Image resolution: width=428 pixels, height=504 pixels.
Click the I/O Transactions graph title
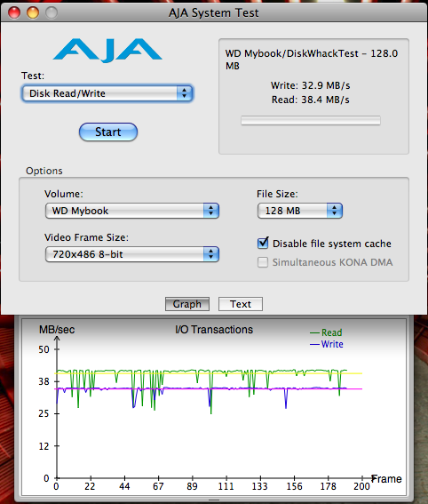tap(214, 330)
